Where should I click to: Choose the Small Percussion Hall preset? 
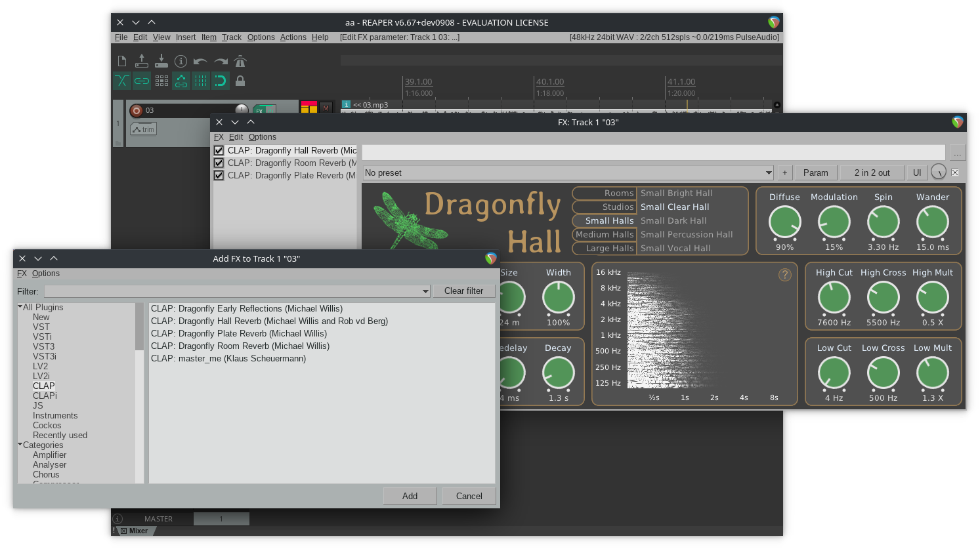[687, 234]
